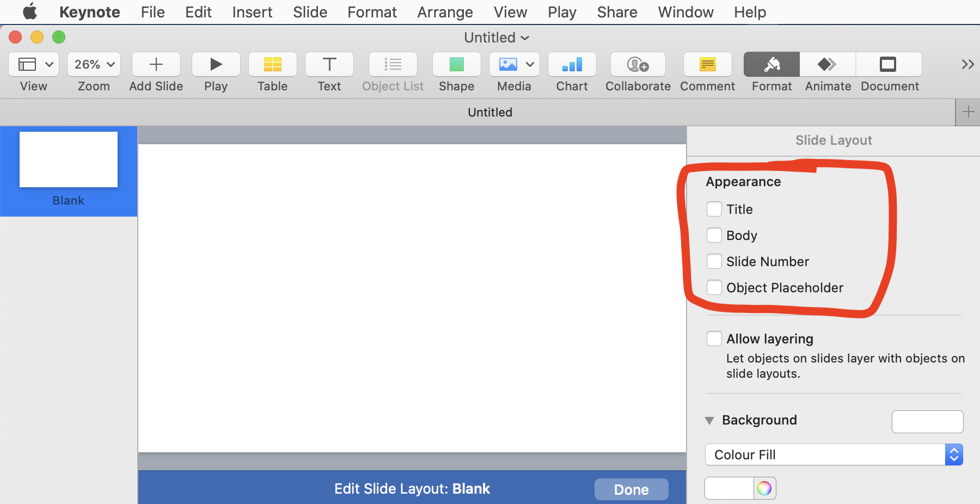Open the Media dropdown arrow
The width and height of the screenshot is (980, 504).
(530, 64)
